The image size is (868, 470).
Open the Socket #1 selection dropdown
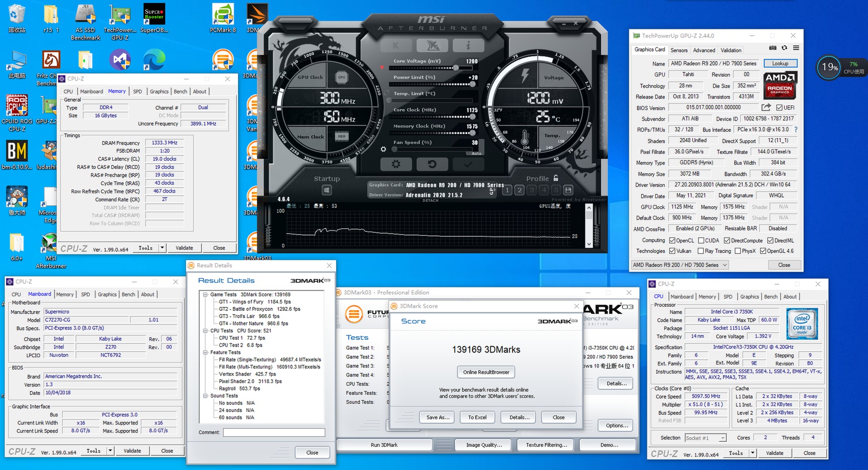coord(706,438)
